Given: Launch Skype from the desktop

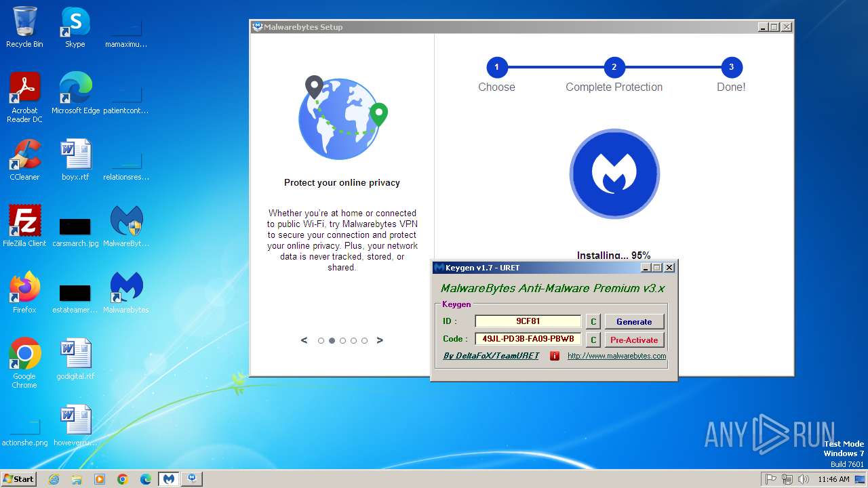Looking at the screenshot, I should click(x=75, y=27).
